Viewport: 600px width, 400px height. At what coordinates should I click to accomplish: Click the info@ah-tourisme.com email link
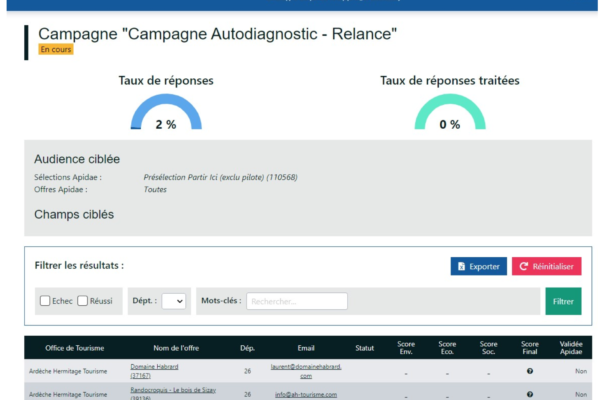[x=306, y=394]
